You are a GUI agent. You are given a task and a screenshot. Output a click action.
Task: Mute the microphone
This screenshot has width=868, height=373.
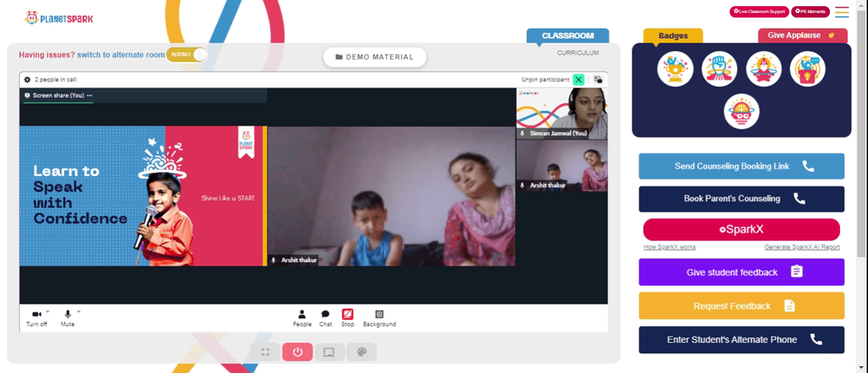click(x=68, y=318)
